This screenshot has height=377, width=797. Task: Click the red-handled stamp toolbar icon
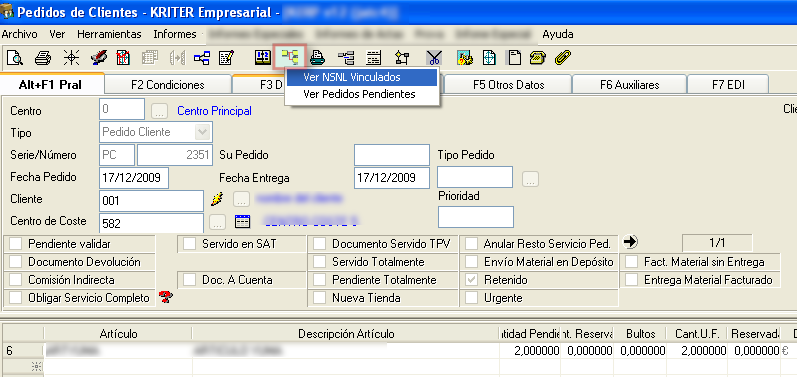click(98, 57)
